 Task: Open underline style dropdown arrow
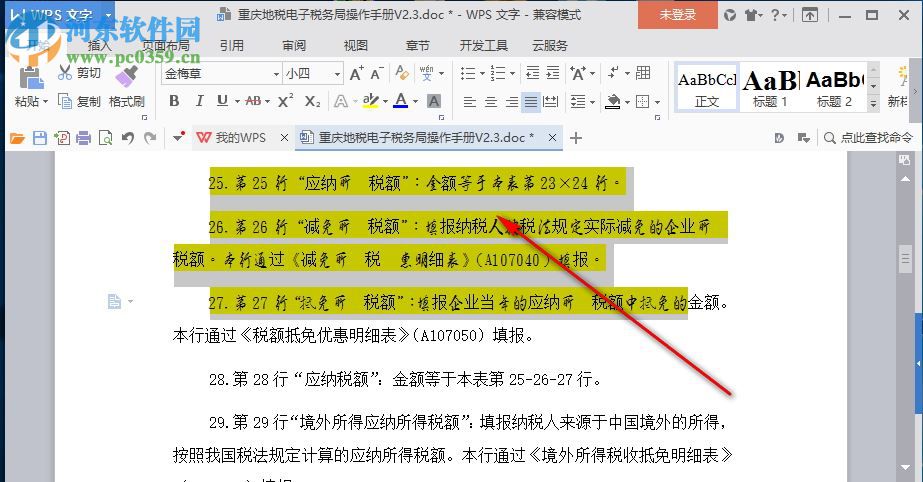pyautogui.click(x=237, y=102)
